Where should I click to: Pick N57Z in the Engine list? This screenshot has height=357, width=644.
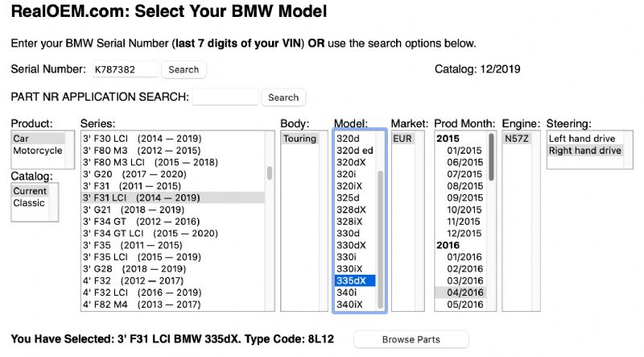(517, 139)
